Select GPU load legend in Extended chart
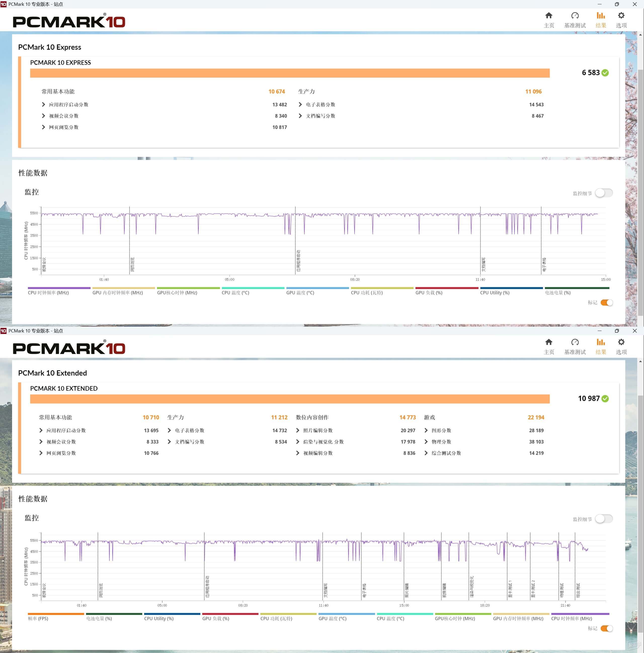Viewport: 644px width, 653px height. [x=230, y=617]
